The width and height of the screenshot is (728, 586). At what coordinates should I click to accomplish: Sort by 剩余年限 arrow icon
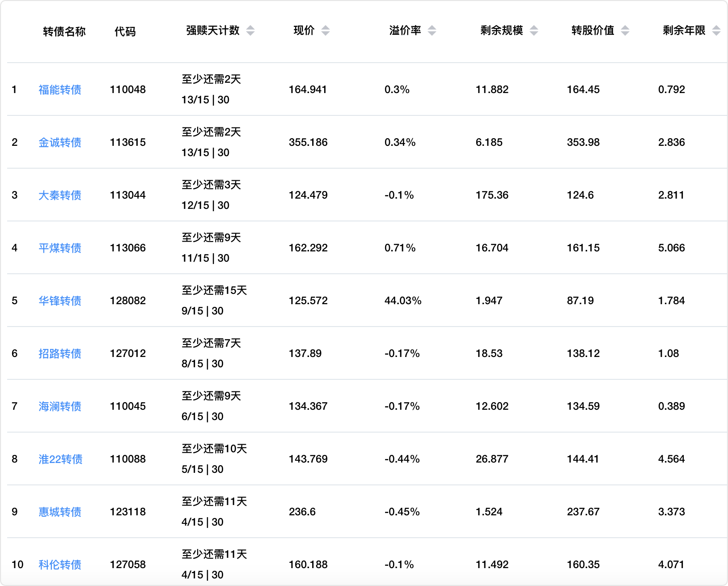click(716, 30)
